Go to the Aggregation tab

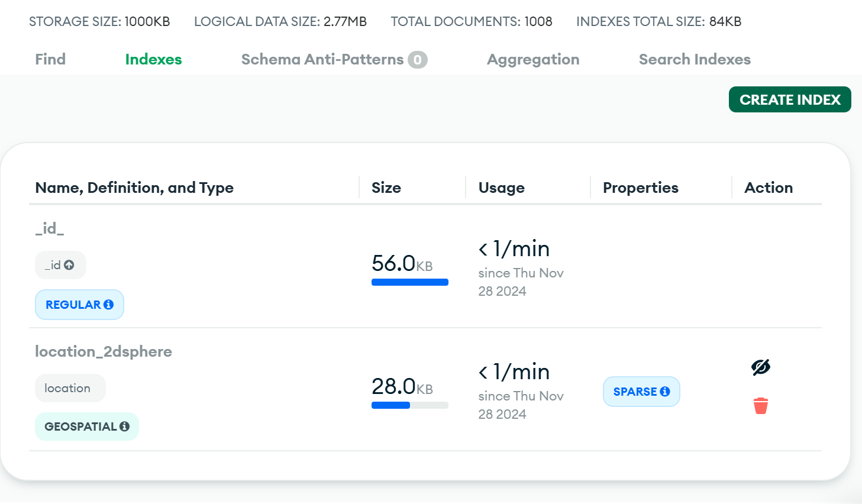(532, 60)
